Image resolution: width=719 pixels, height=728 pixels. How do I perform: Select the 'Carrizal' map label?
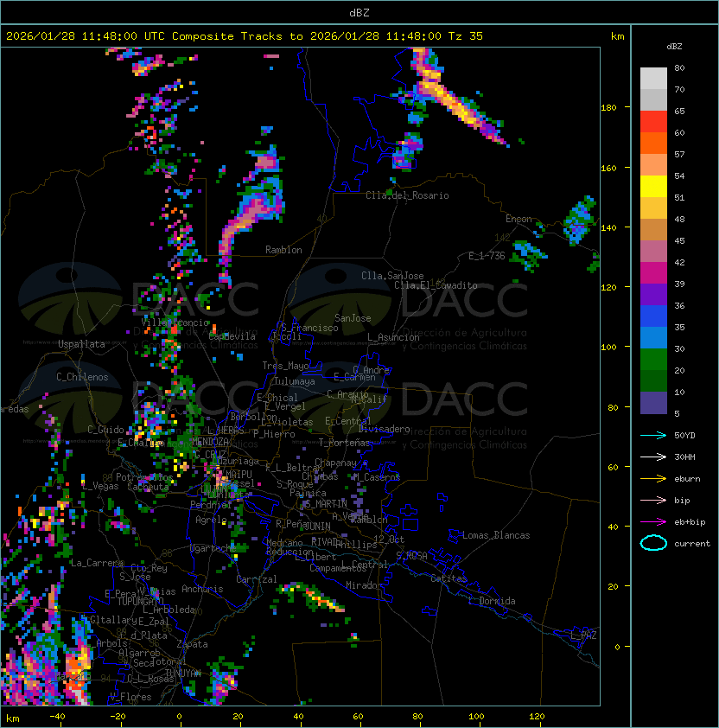pos(256,579)
